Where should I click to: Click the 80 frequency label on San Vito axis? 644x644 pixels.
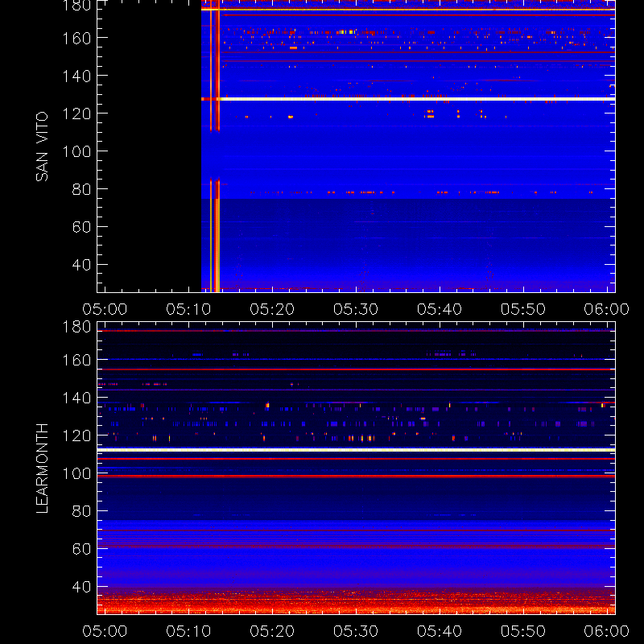click(x=82, y=189)
